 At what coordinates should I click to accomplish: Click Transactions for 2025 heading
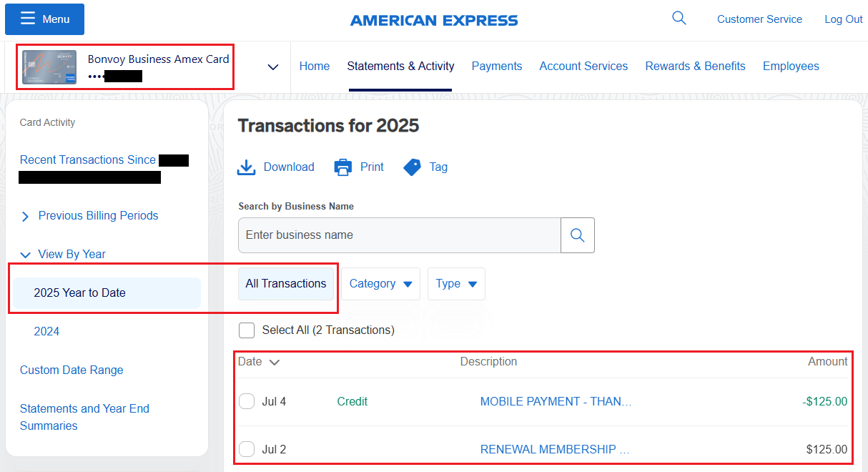328,126
